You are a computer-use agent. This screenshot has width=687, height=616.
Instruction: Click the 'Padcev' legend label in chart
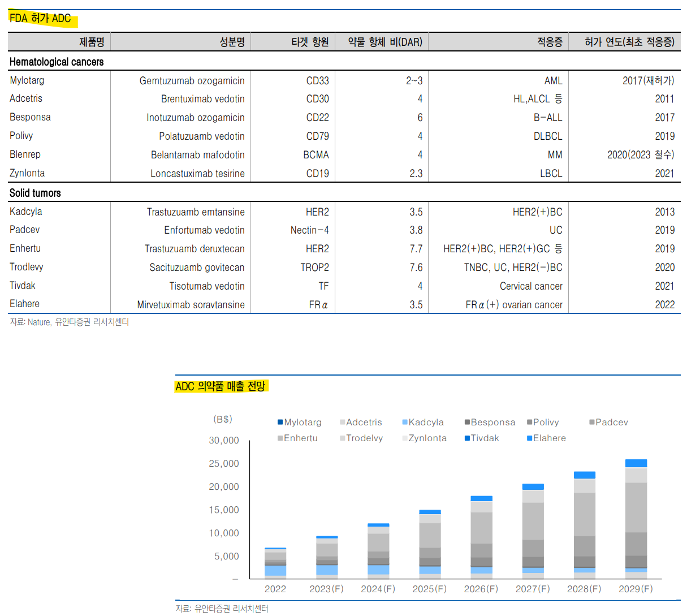612,423
